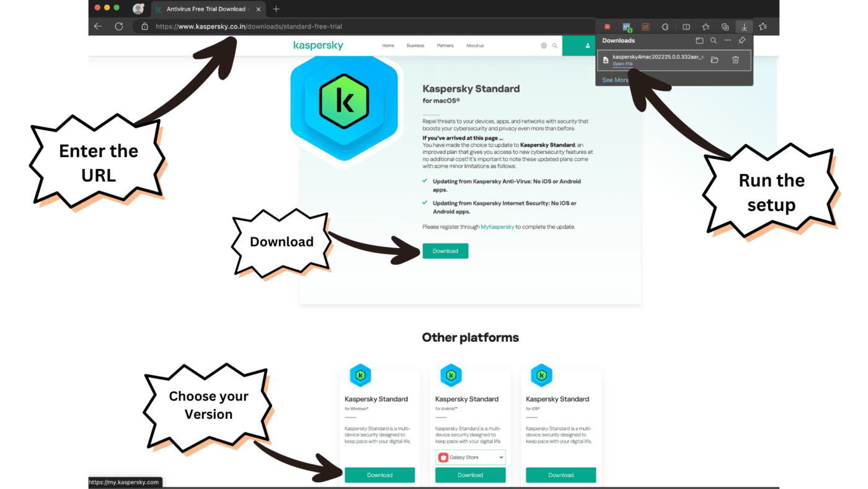Image resolution: width=868 pixels, height=489 pixels.
Task: Open the account user icon in the header
Action: [587, 45]
